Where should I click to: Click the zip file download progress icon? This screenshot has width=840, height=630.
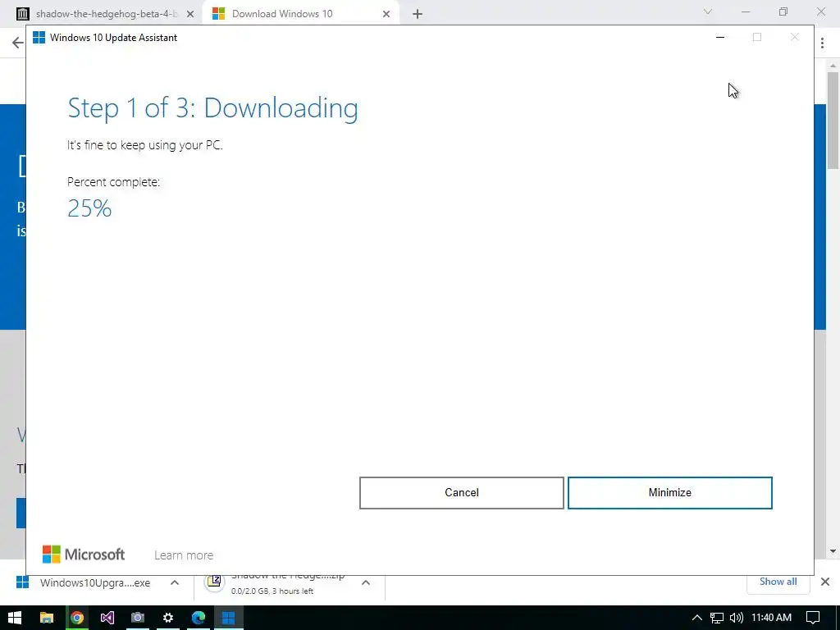click(214, 582)
